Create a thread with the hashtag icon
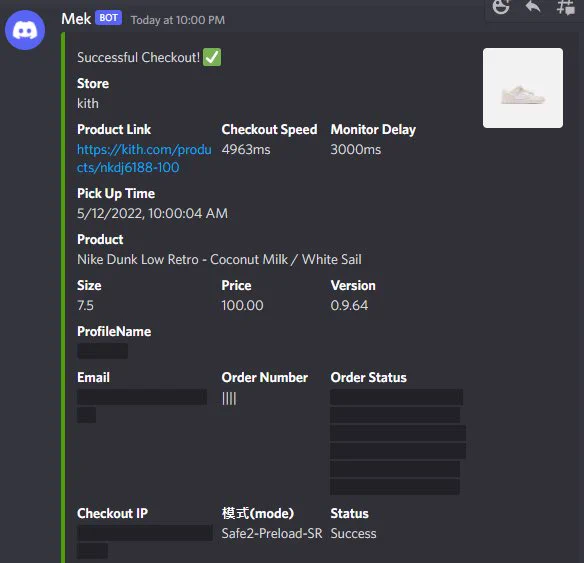 pos(565,7)
